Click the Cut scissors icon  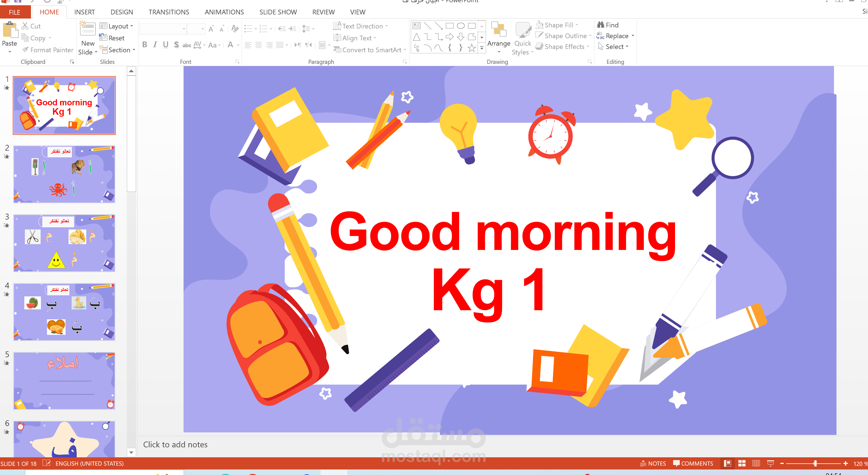tap(25, 26)
